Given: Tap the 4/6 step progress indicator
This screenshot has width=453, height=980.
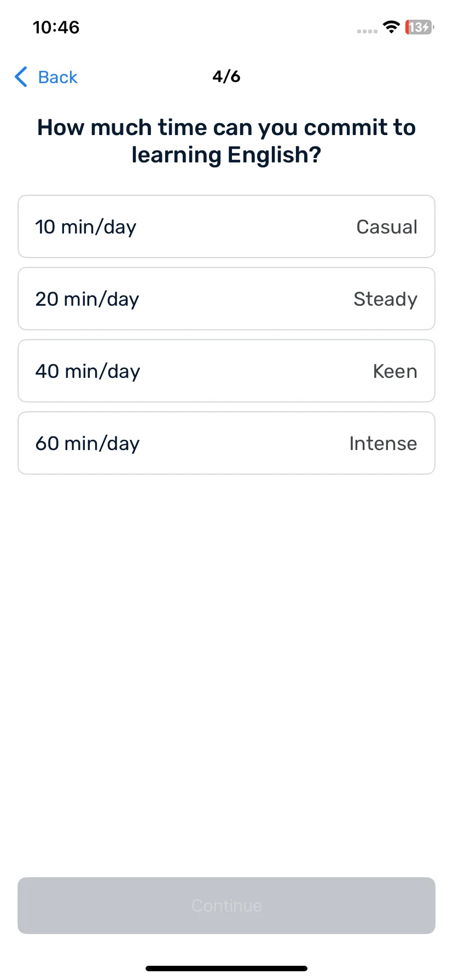Looking at the screenshot, I should click(226, 77).
